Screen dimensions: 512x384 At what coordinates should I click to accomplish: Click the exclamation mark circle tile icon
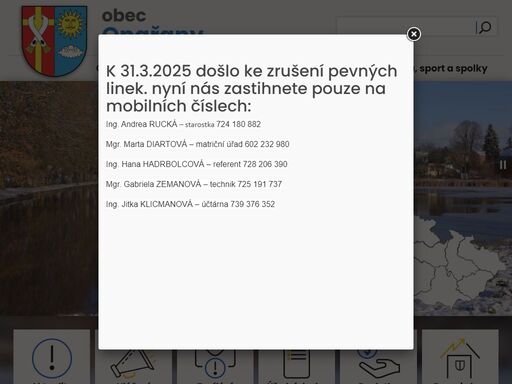coord(52,358)
